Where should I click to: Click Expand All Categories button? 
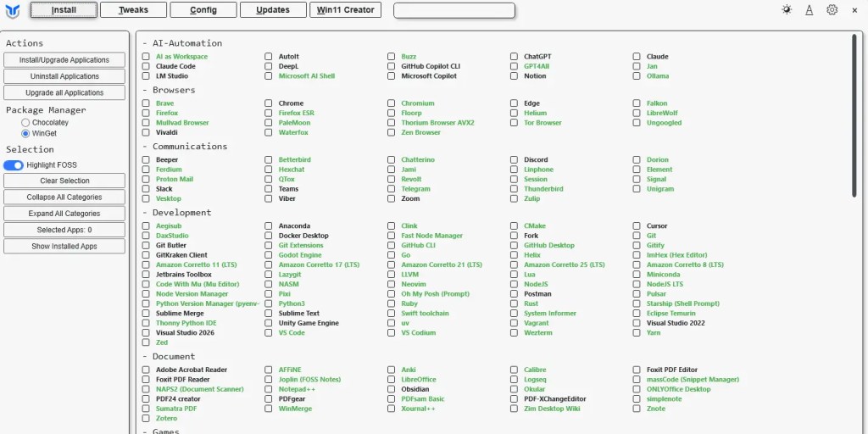[x=64, y=213]
